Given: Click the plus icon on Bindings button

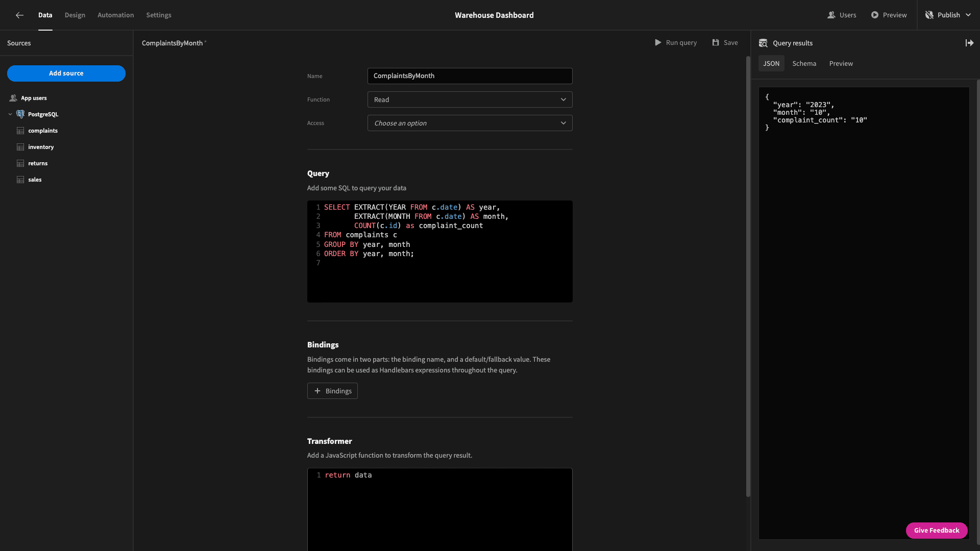Looking at the screenshot, I should coord(317,391).
